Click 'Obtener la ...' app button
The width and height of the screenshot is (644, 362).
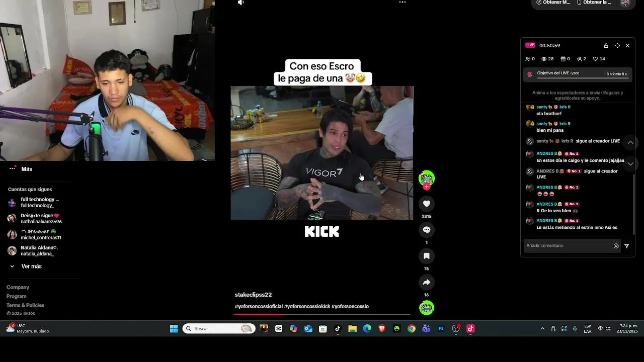point(594,3)
